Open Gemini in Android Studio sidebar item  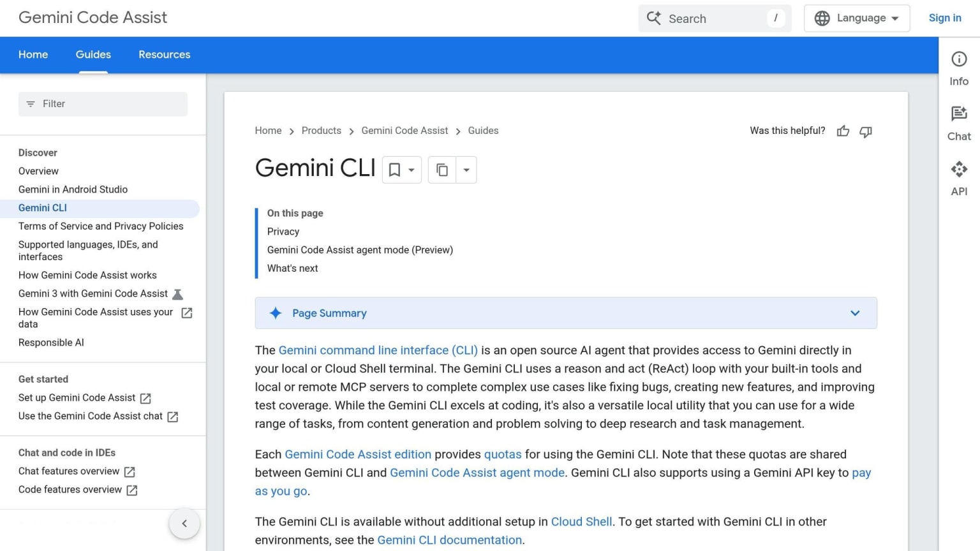73,189
